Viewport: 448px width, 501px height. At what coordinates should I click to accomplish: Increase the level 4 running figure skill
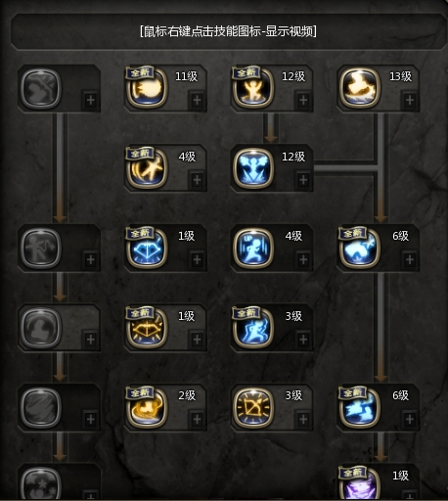coord(303,259)
